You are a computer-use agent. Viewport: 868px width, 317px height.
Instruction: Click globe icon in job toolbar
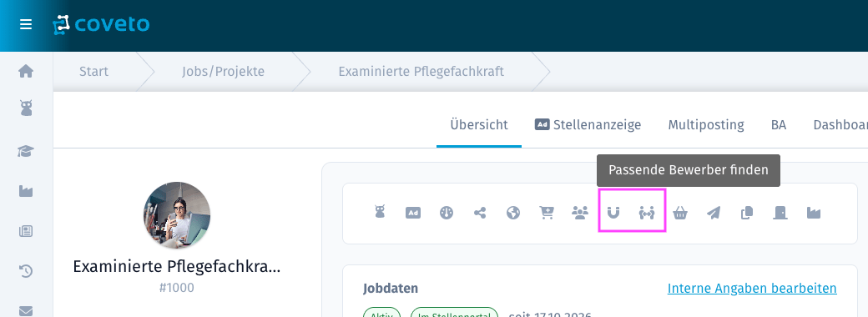point(513,213)
